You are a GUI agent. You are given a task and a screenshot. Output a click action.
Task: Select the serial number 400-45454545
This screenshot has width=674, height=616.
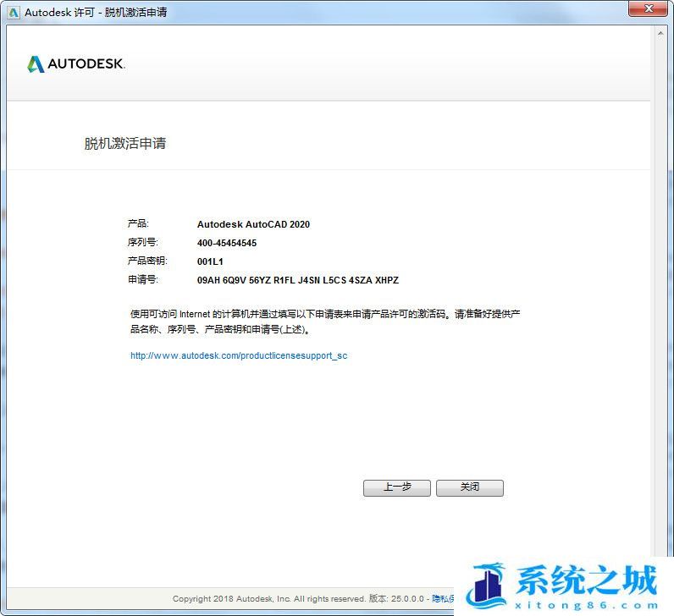pos(227,243)
